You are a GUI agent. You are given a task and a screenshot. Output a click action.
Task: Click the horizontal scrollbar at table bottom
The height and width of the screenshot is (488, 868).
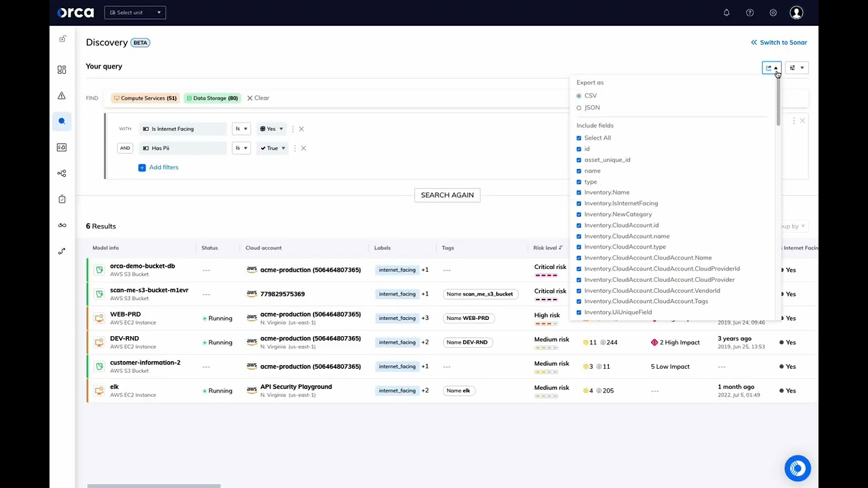coord(154,486)
